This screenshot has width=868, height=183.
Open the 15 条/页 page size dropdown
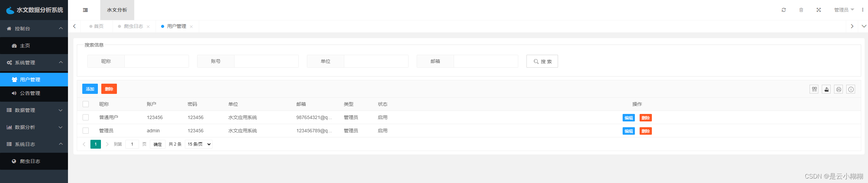click(x=199, y=144)
